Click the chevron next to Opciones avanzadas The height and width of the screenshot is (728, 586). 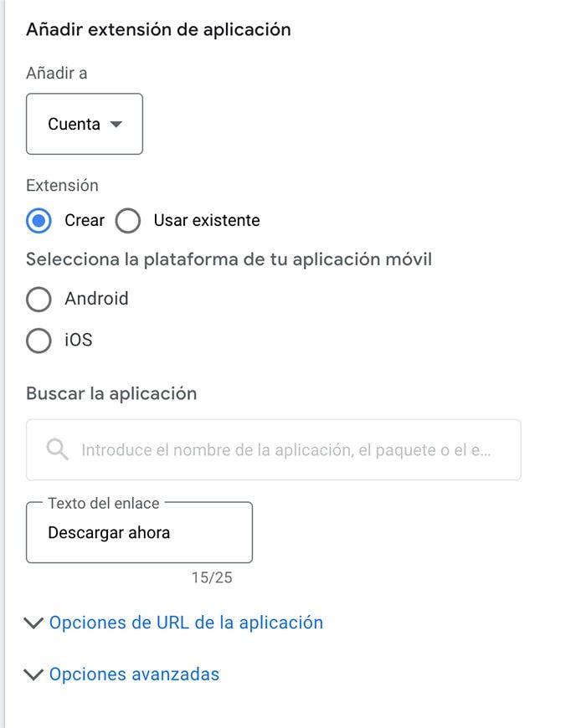pos(33,674)
